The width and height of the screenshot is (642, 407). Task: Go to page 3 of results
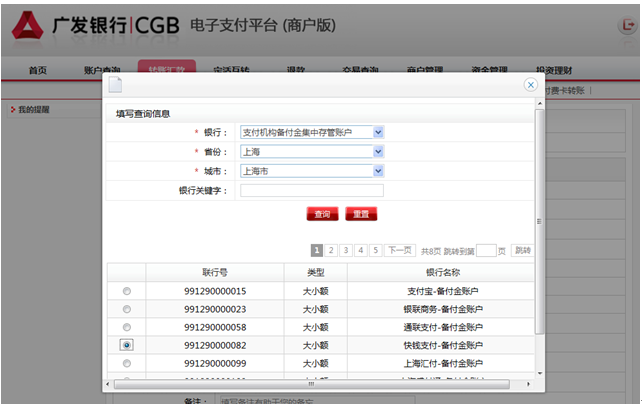click(346, 250)
